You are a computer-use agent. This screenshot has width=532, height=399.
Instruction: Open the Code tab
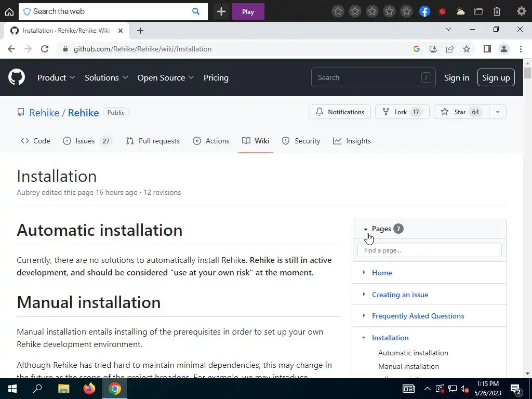(x=35, y=141)
